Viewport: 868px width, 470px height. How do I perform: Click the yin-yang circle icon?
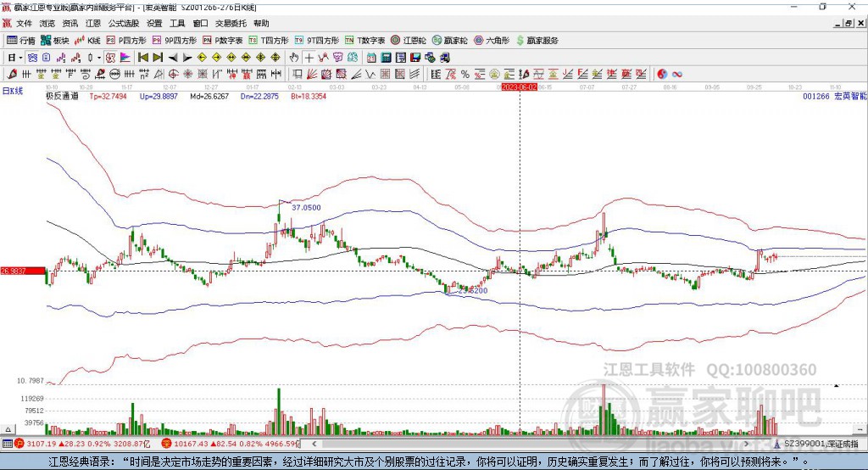point(662,75)
